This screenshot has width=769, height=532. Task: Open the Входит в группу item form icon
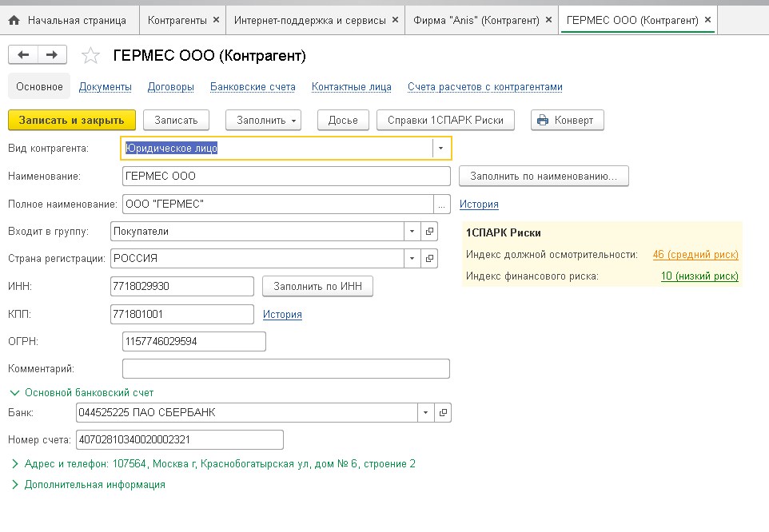[429, 232]
